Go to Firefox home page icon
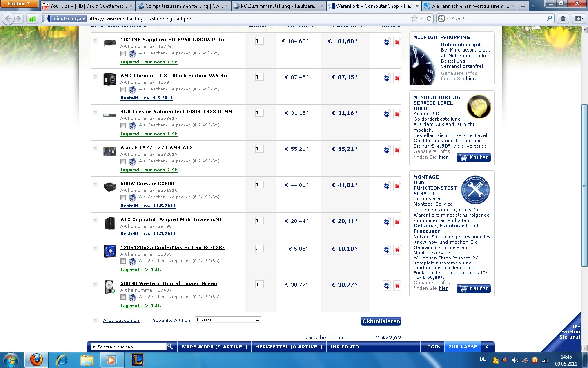588x368 pixels. (563, 18)
